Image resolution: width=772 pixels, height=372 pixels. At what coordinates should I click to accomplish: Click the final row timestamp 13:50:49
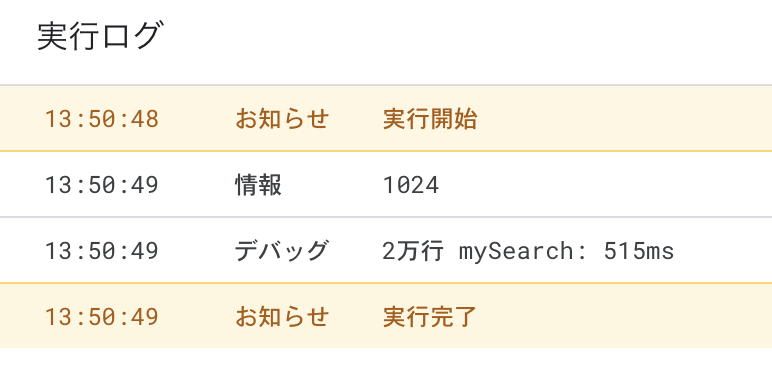pyautogui.click(x=102, y=316)
